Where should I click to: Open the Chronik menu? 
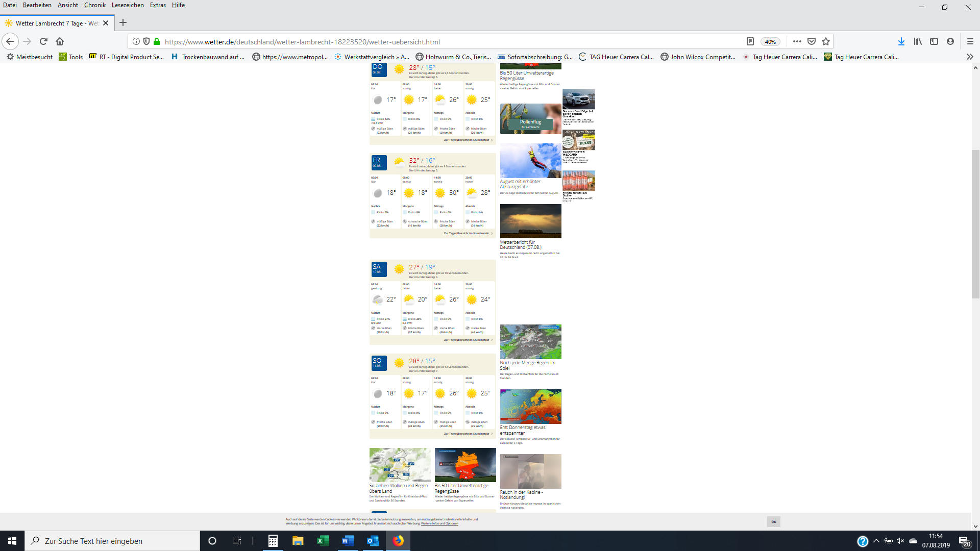coord(94,5)
